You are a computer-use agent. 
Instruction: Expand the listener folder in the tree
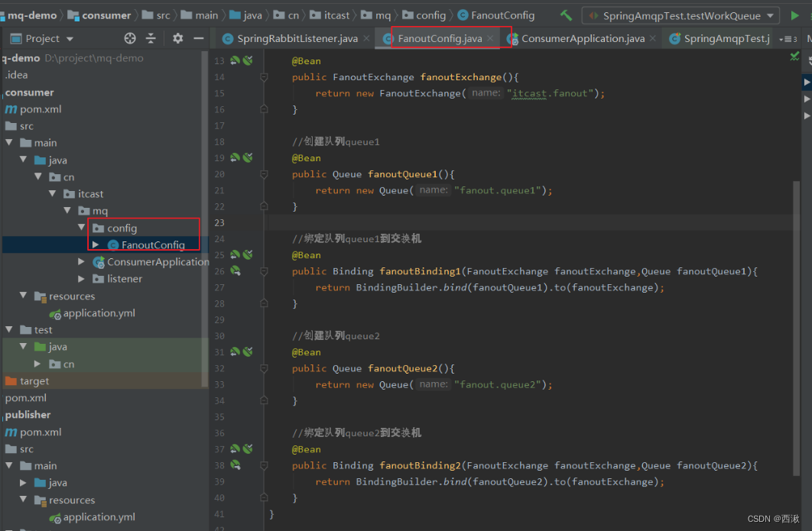[x=81, y=278]
